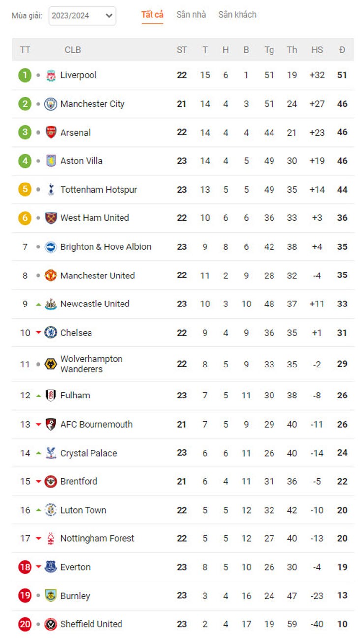Click the HS goal difference column header

(317, 50)
